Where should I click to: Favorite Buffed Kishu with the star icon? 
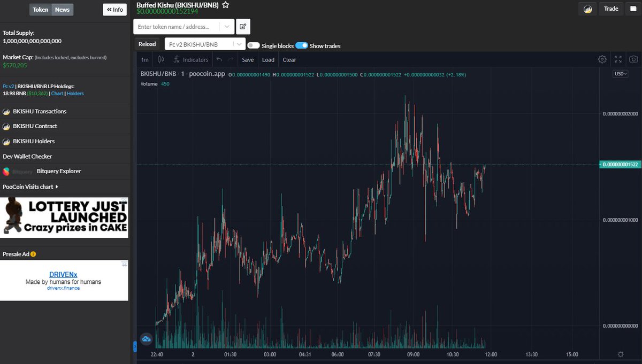(x=226, y=5)
